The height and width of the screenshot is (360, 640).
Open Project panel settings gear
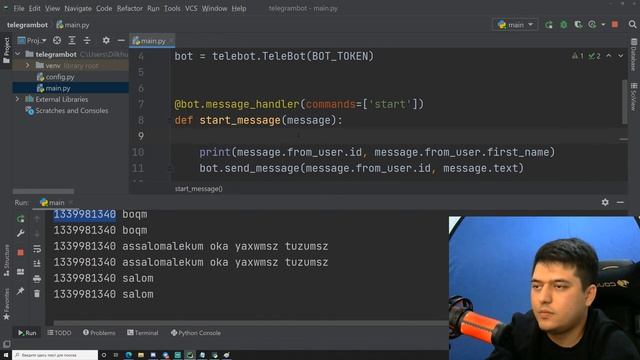(106, 40)
